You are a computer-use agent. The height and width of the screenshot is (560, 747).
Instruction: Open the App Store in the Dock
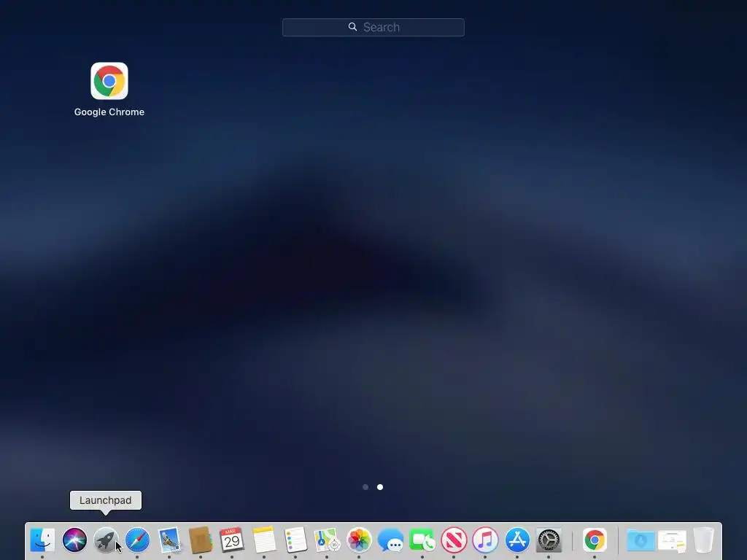517,540
